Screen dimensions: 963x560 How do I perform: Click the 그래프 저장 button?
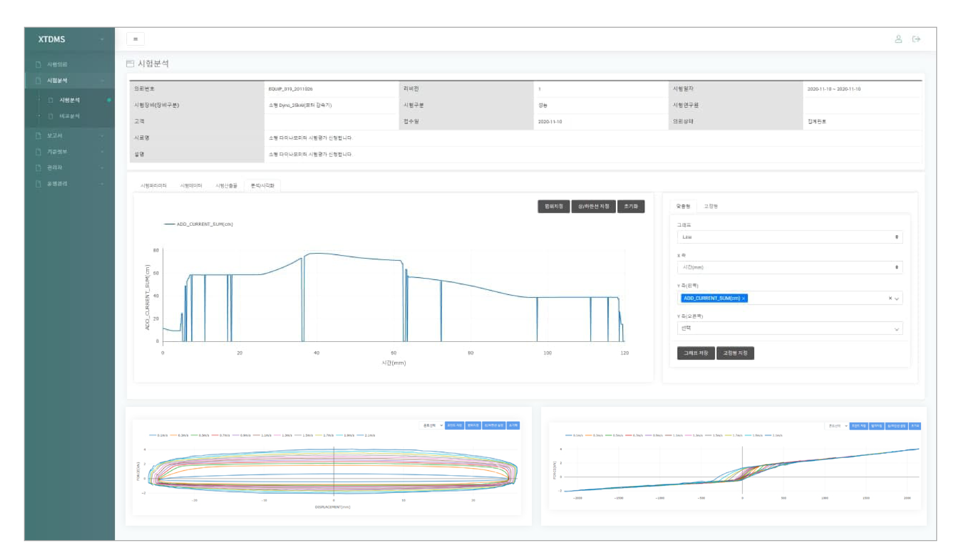(x=695, y=353)
